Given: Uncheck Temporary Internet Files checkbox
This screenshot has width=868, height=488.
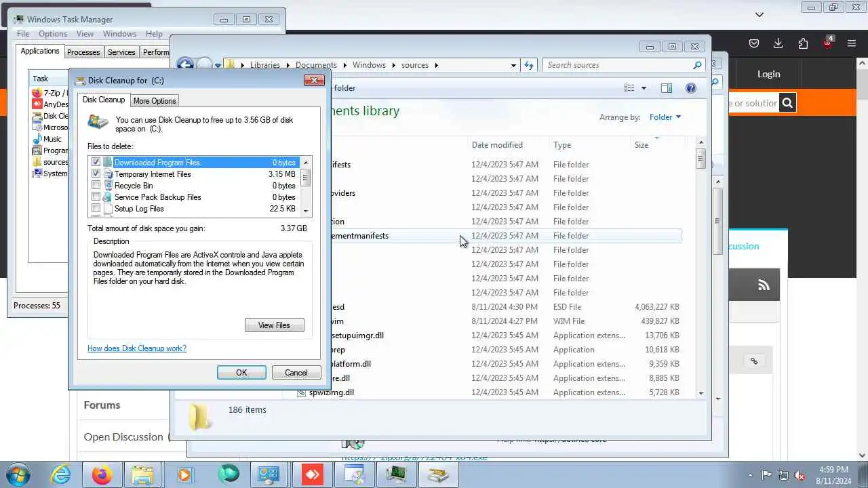Looking at the screenshot, I should pyautogui.click(x=96, y=174).
